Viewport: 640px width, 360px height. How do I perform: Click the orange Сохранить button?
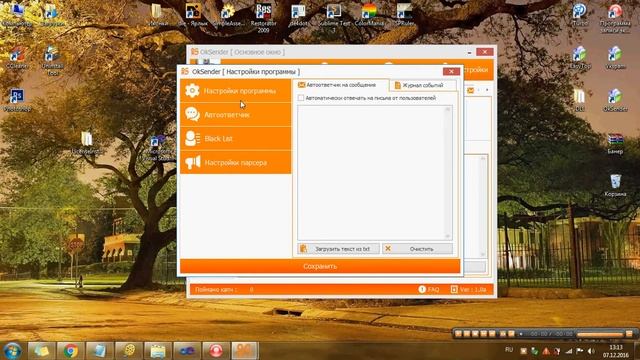(x=320, y=266)
